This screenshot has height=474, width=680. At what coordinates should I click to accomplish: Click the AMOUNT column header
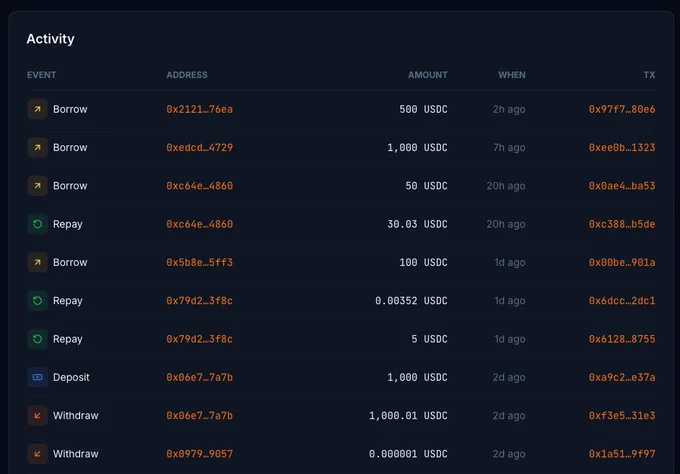pyautogui.click(x=428, y=75)
